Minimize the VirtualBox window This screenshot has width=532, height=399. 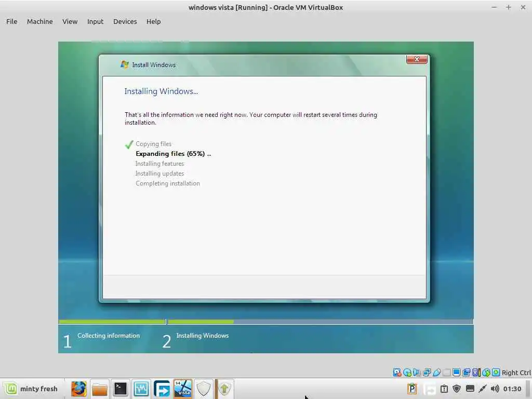tap(494, 7)
